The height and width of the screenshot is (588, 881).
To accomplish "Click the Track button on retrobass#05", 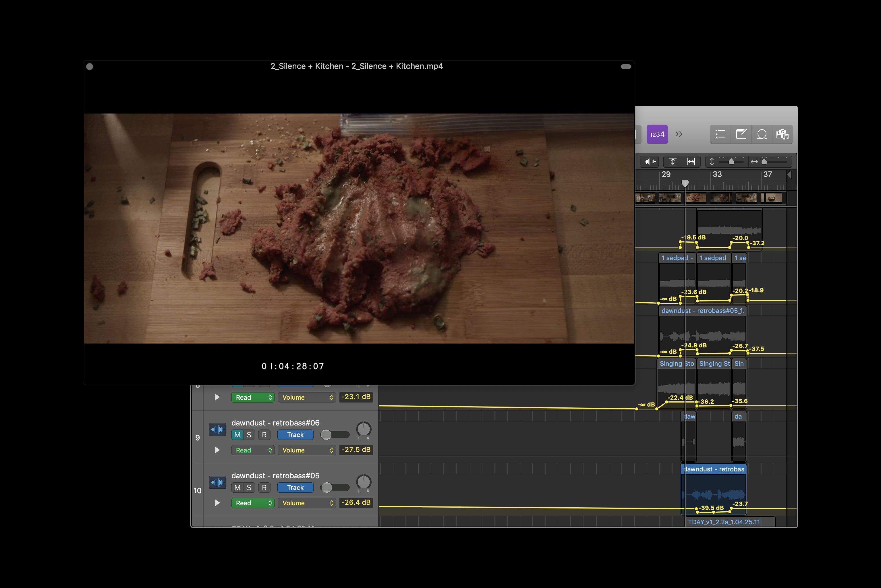I will tap(295, 488).
